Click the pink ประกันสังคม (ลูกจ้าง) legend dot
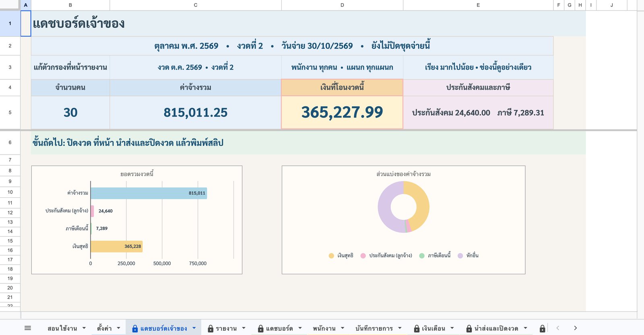The width and height of the screenshot is (644, 335). click(x=363, y=256)
